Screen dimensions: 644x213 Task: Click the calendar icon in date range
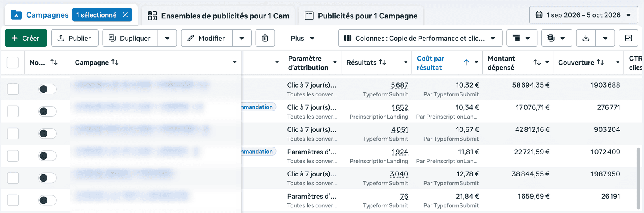[x=539, y=15]
